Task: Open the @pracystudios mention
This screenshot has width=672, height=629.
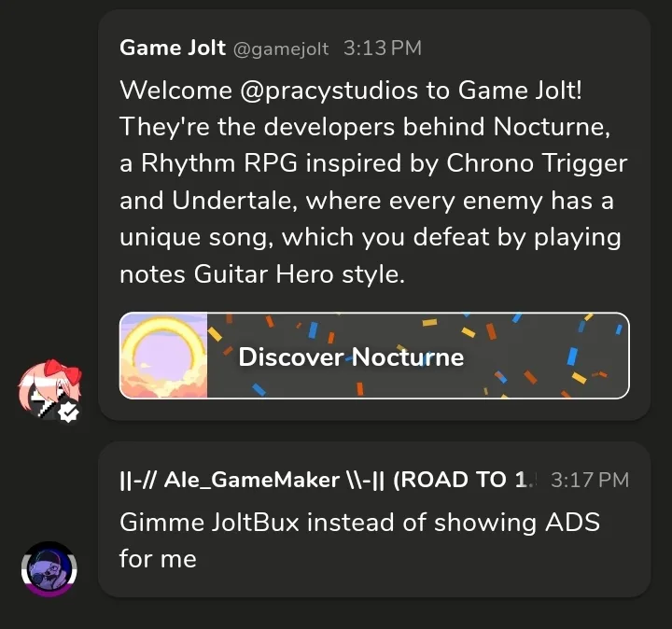Action: point(329,91)
